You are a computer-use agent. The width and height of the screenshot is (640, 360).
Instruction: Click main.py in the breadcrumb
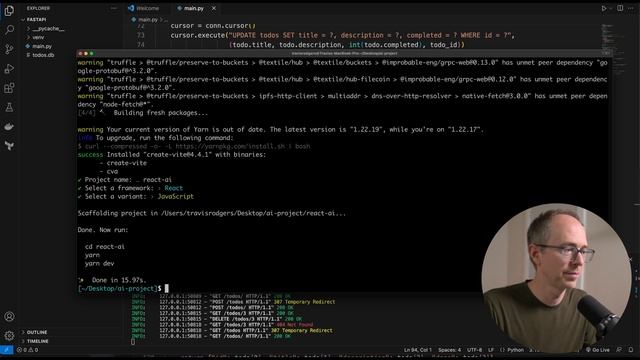(x=147, y=19)
